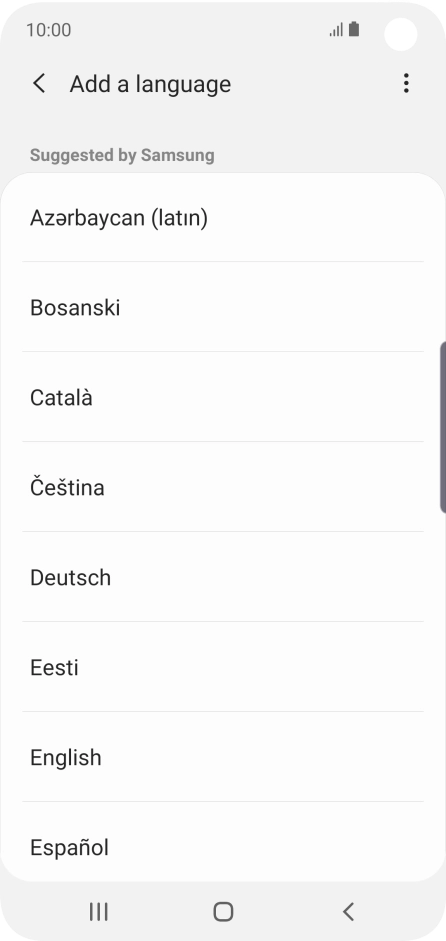Add Español language
This screenshot has width=446, height=941.
tap(223, 843)
